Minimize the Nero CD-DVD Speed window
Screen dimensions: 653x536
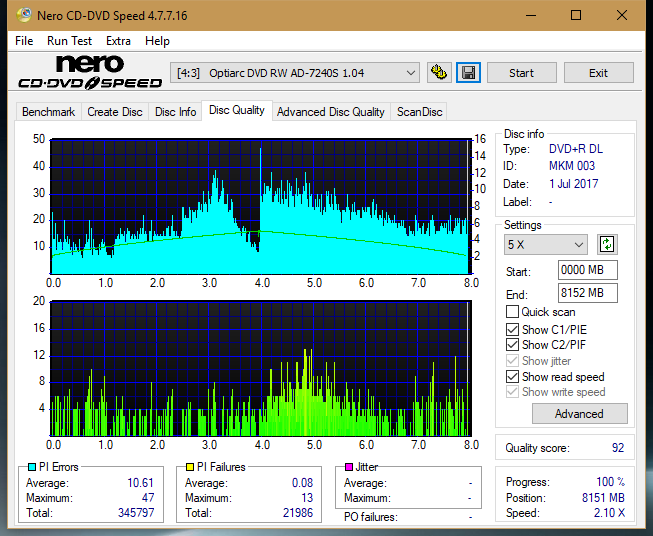pos(531,15)
